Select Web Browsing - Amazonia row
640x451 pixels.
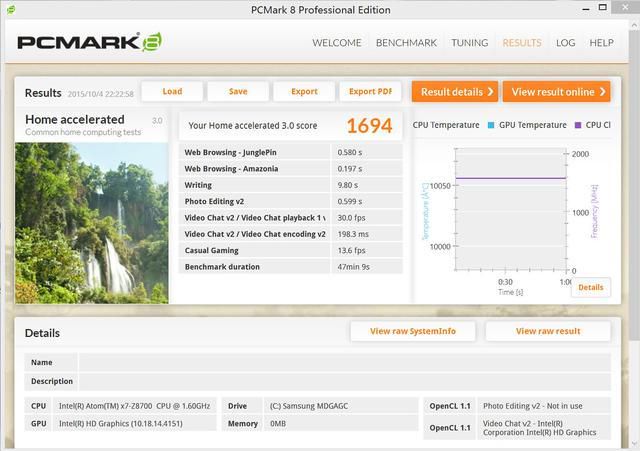click(291, 169)
